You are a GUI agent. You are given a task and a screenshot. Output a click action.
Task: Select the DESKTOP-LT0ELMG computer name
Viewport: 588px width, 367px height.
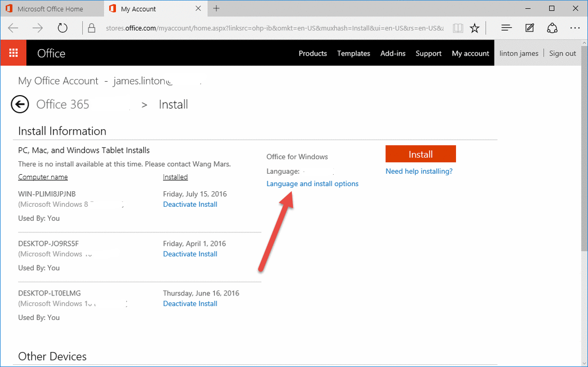50,293
